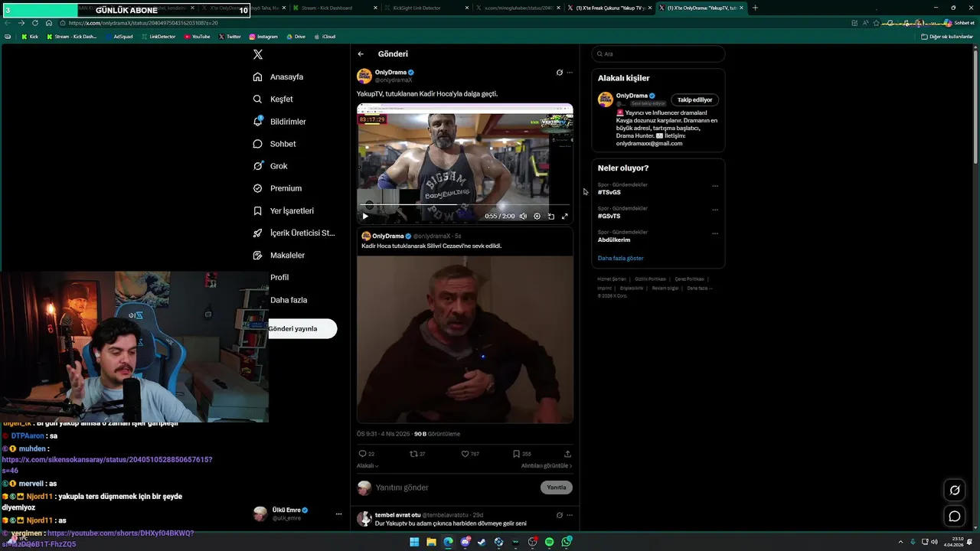980x551 pixels.
Task: Click the X logo in sidebar
Action: click(258, 54)
